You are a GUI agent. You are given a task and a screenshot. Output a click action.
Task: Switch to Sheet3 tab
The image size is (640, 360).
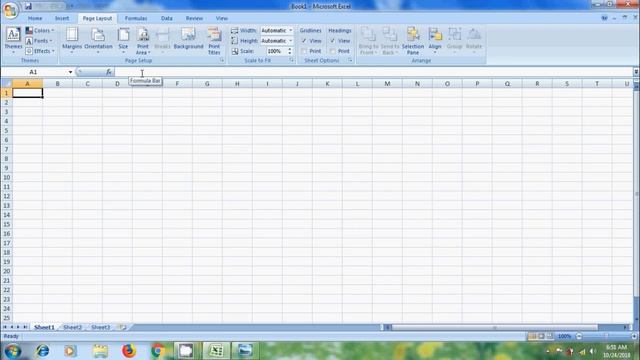tap(100, 327)
